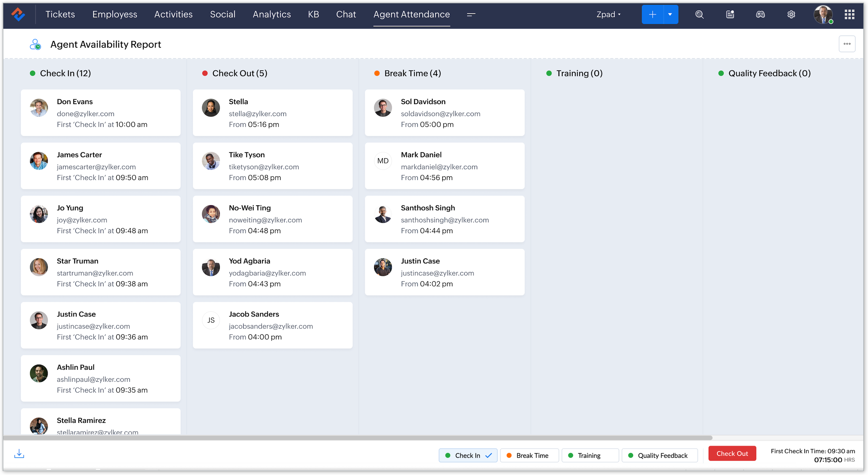Click the Zoho Desk logo icon
Screen dimensions: 868x475
[x=18, y=15]
